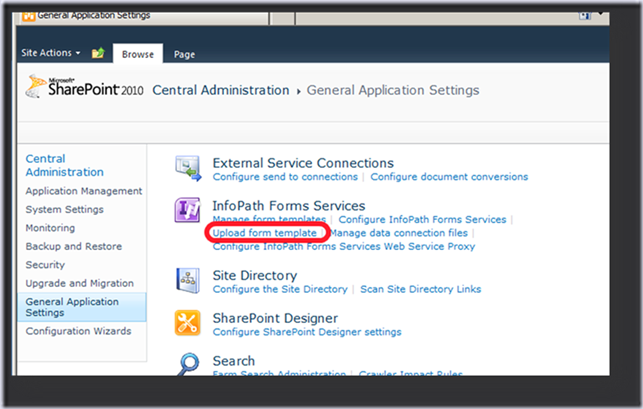Viewport: 643px width, 409px height.
Task: Open Configure InfoPath Forms Services link
Action: 422,219
